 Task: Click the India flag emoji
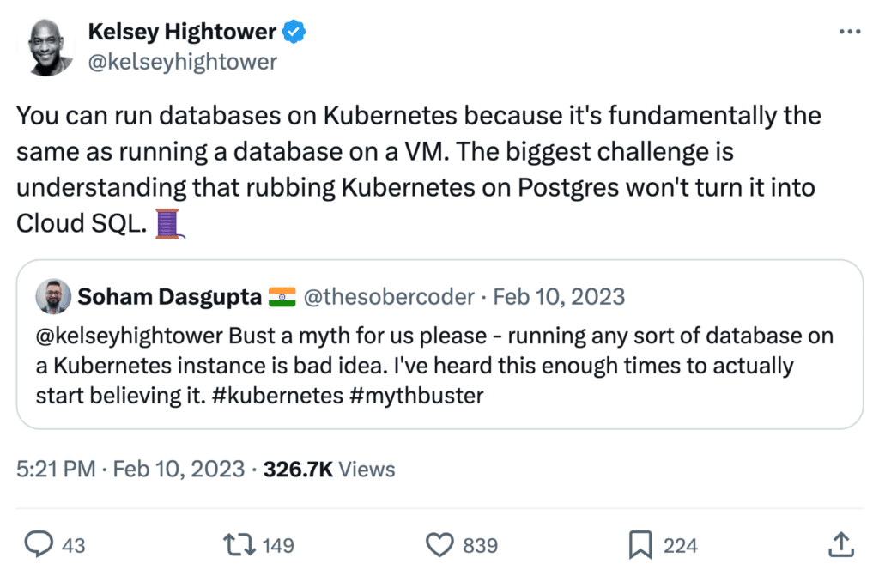pos(282,297)
